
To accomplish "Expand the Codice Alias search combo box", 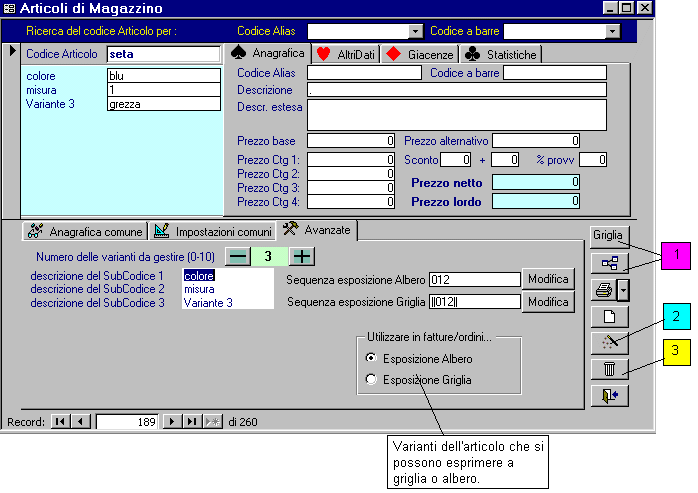I will click(x=415, y=31).
